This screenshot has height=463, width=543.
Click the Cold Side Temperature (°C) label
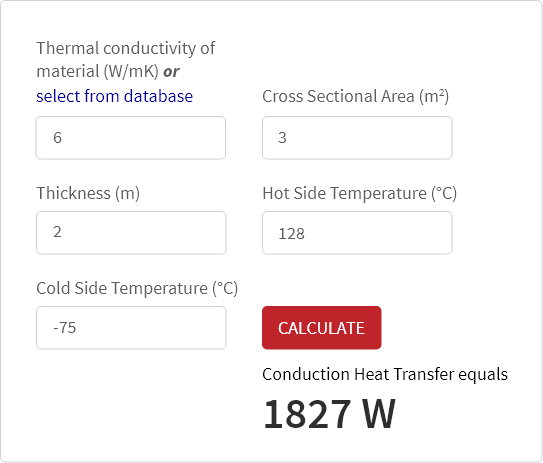(137, 288)
